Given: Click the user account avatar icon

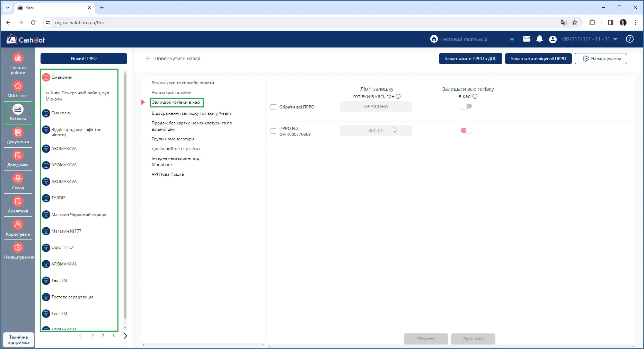Looking at the screenshot, I should coord(553,39).
